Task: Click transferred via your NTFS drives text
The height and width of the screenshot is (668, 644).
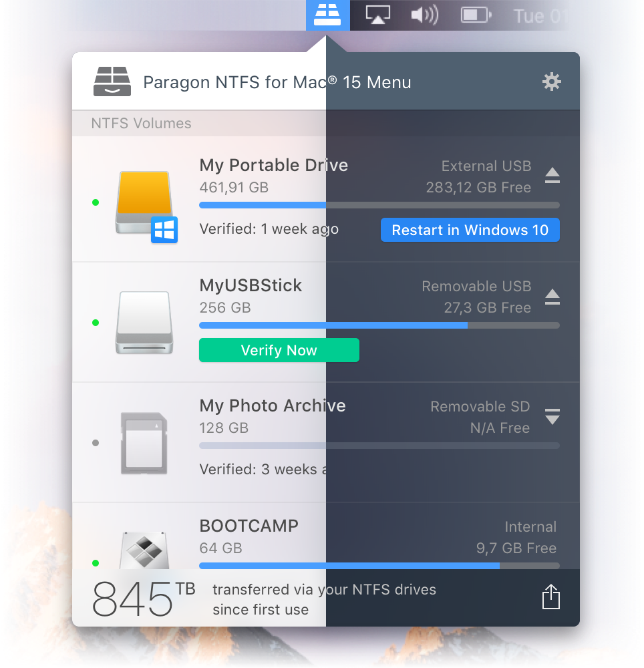Action: [324, 590]
